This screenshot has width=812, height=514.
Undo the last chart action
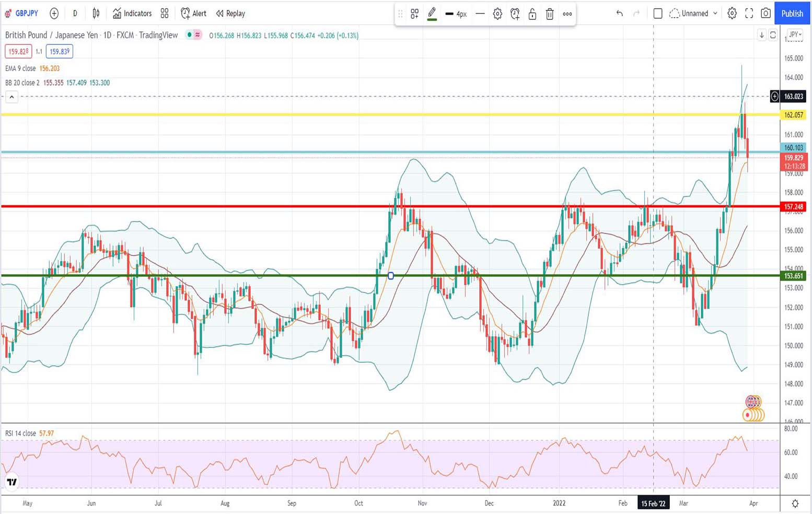(x=619, y=14)
